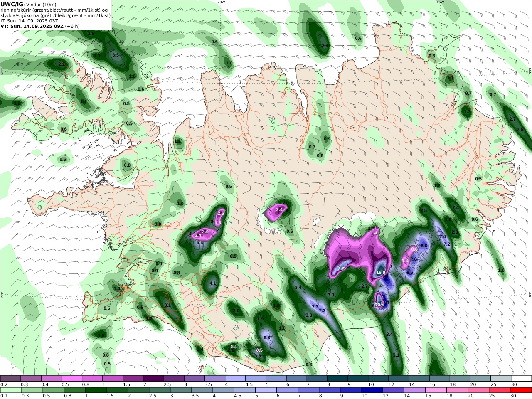Select the light pink swatch between 16 and 18
Screen dimensions: 532x399
(x=436, y=390)
